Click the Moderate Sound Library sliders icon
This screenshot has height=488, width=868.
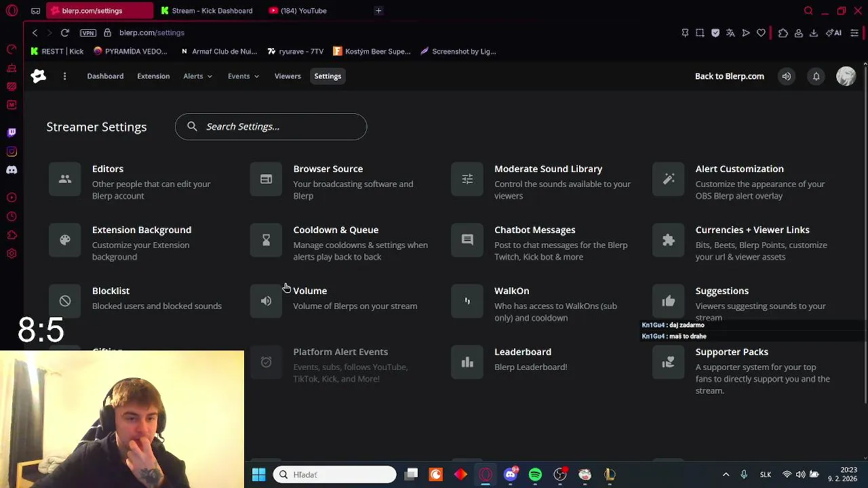[x=467, y=179]
